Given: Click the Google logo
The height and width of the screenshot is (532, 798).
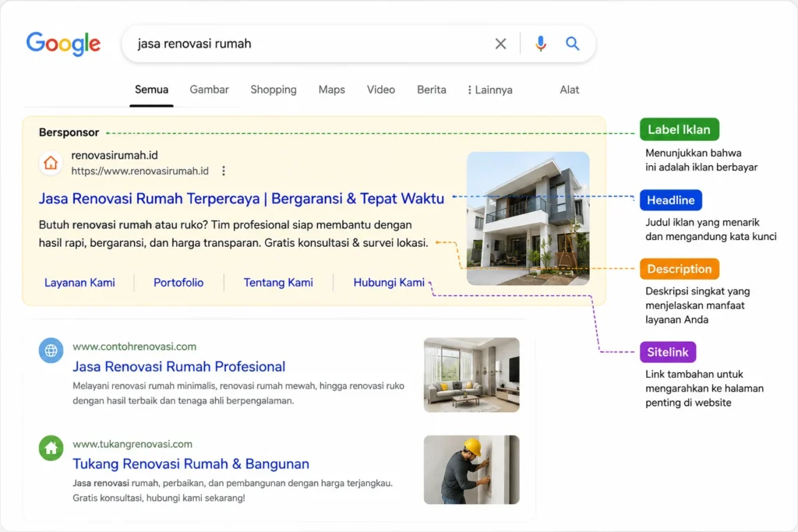Looking at the screenshot, I should coord(63,44).
